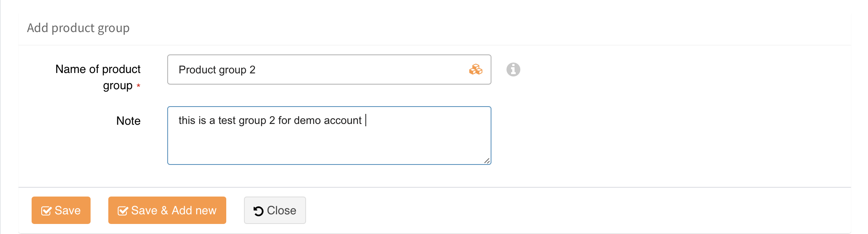Choose Save & Add new

click(167, 210)
